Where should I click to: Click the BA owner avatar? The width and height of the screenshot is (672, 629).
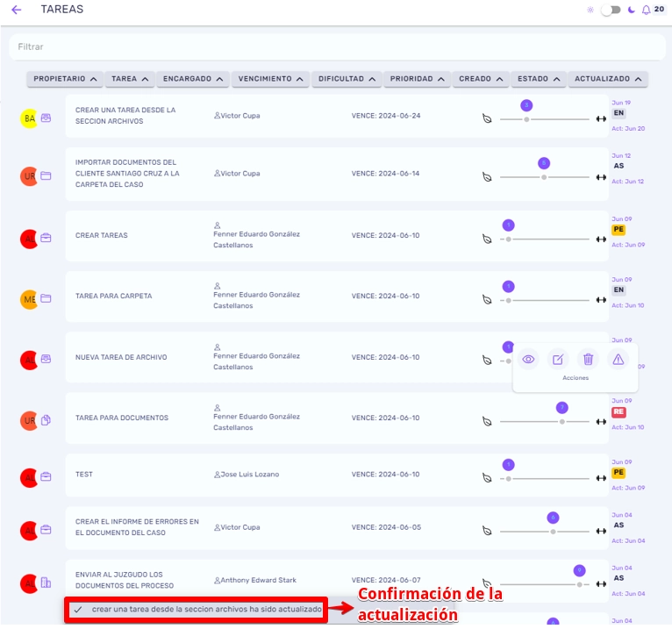29,118
